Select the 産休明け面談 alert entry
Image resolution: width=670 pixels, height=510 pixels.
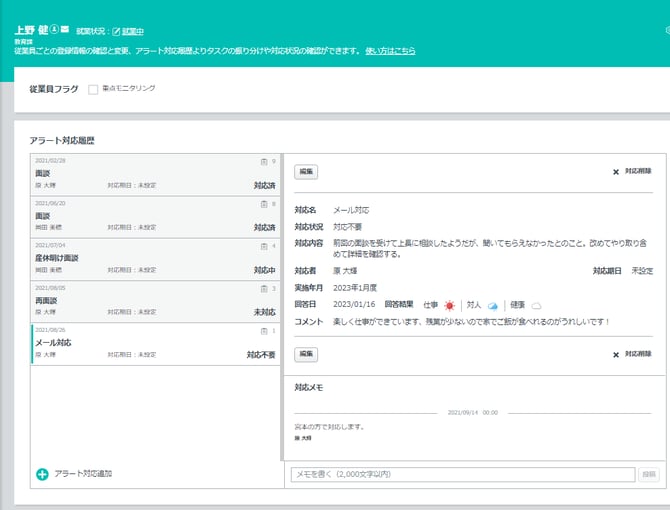point(156,259)
